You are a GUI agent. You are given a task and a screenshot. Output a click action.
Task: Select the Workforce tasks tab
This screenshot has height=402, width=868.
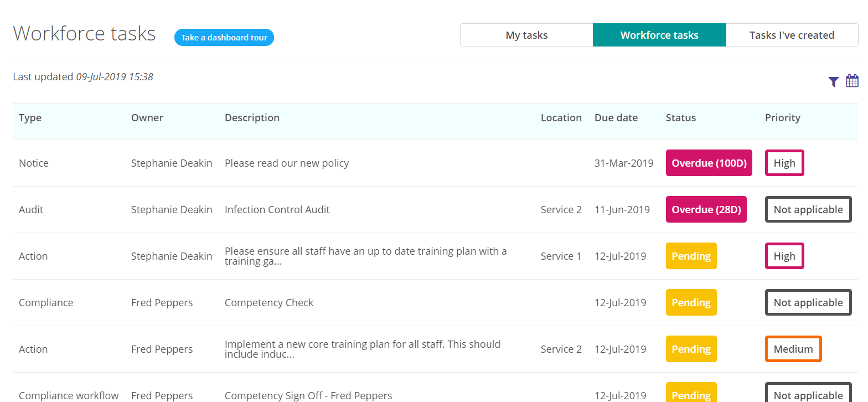(x=659, y=35)
